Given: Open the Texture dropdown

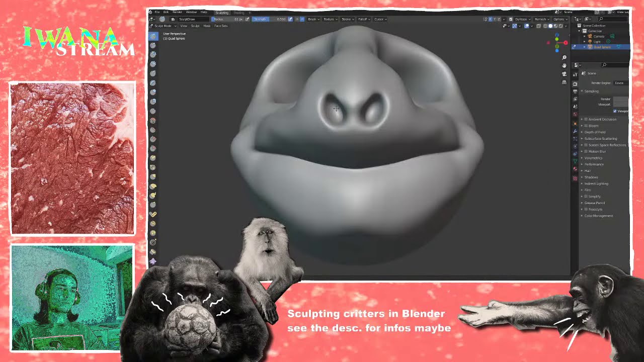Looking at the screenshot, I should click(331, 19).
